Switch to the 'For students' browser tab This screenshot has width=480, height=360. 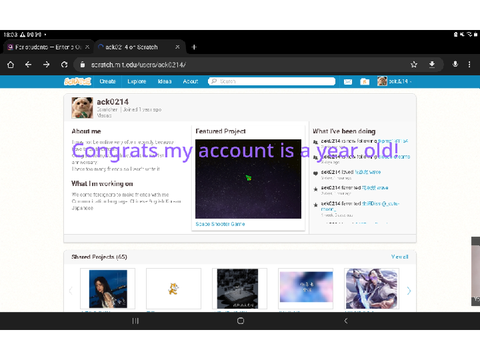coord(48,47)
